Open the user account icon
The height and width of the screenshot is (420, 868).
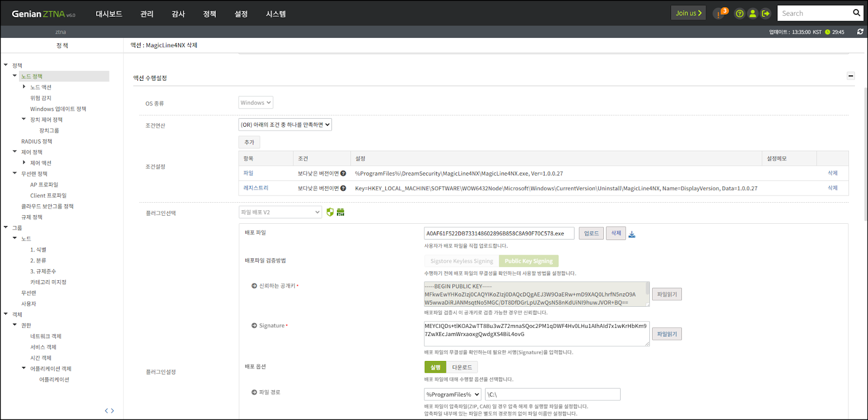pyautogui.click(x=752, y=14)
